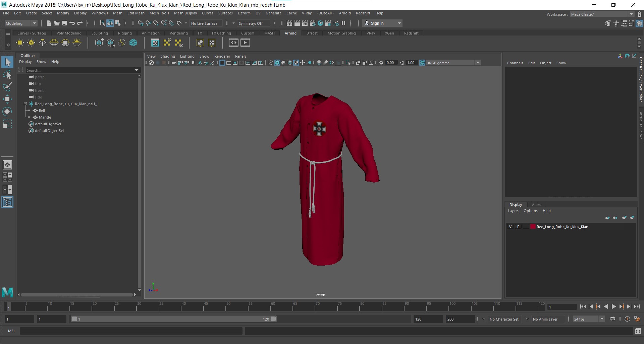This screenshot has height=344, width=644.
Task: Switch to the Anim layer tab
Action: pos(536,205)
